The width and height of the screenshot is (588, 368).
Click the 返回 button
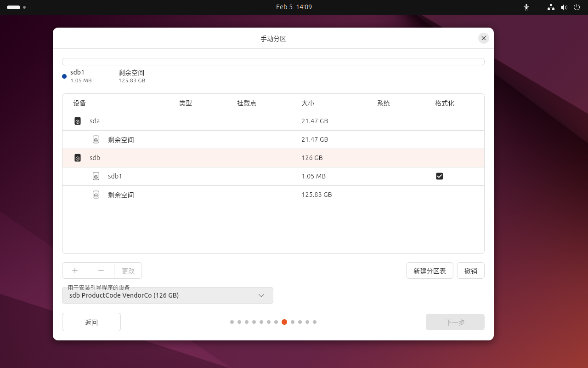(x=91, y=322)
